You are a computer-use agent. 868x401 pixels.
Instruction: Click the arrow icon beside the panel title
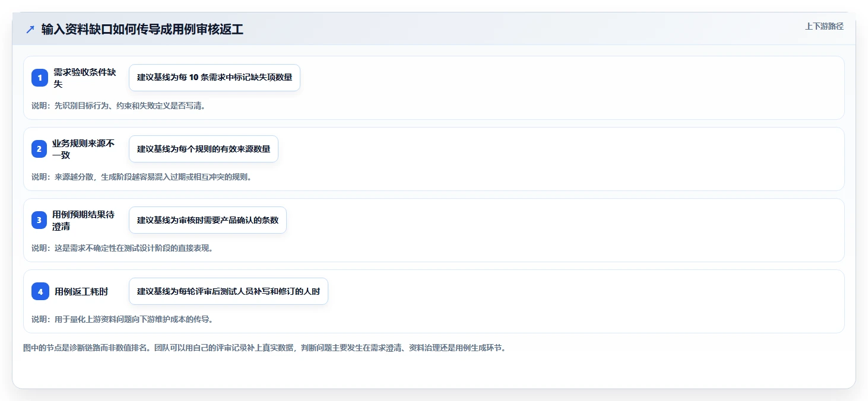click(30, 29)
